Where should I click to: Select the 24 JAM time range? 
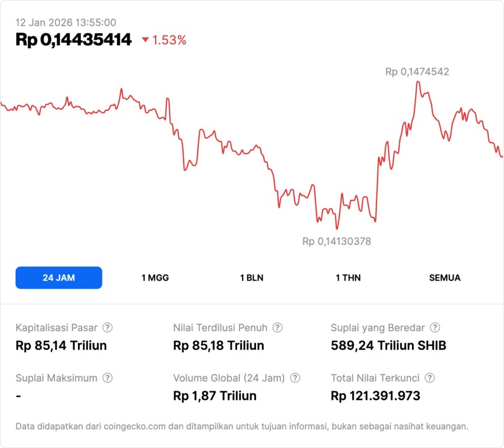point(59,278)
